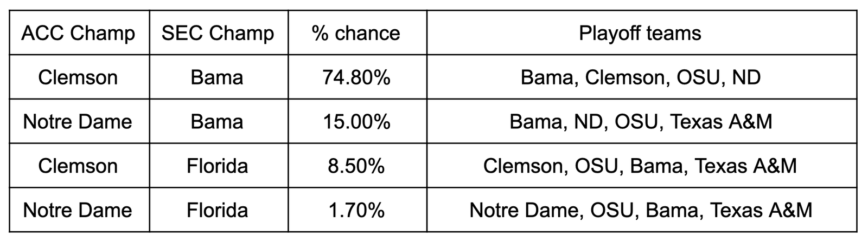Image resolution: width=868 pixels, height=242 pixels.
Task: Select the ACC Champ header cell
Action: [x=79, y=32]
